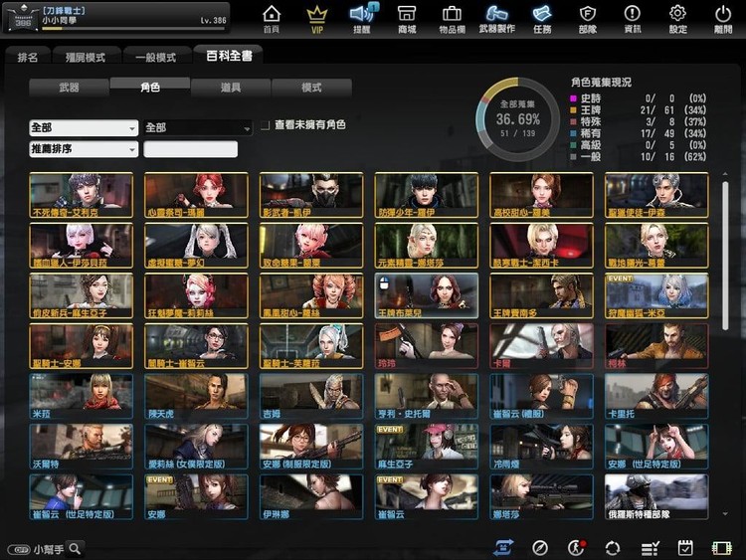Select the 玲玲 character card
The height and width of the screenshot is (560, 746).
(427, 346)
